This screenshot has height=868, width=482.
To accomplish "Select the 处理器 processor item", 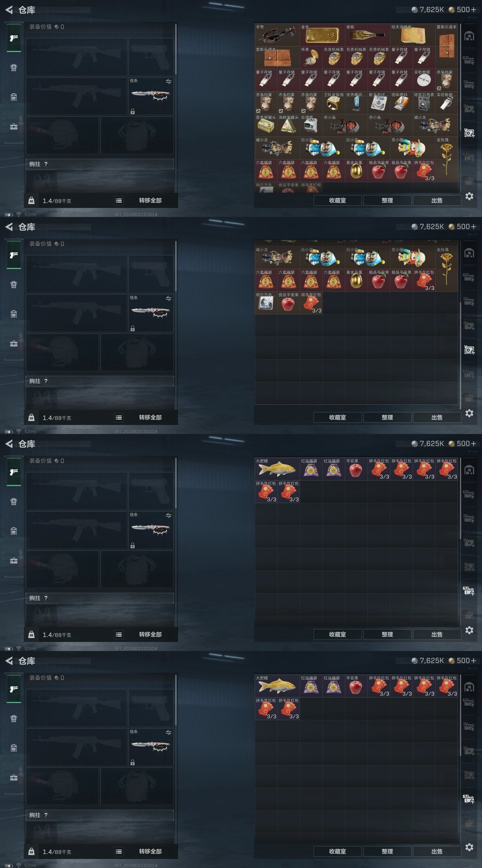I will 311,125.
